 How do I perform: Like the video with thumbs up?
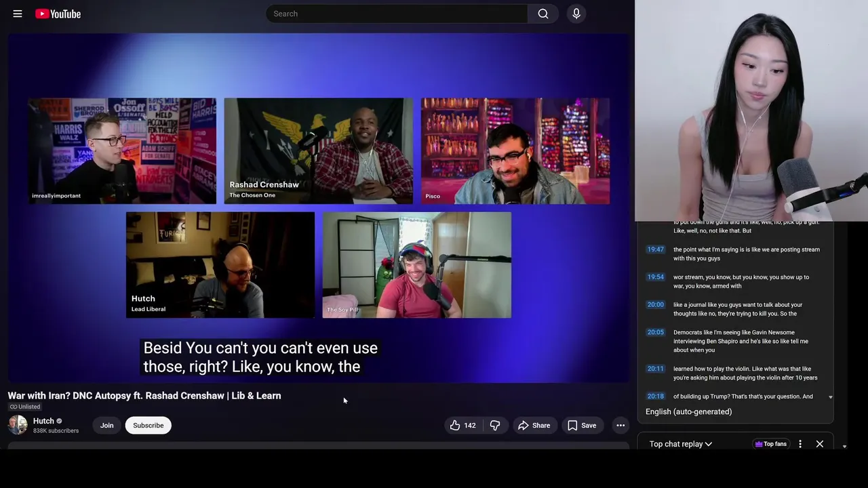coord(462,426)
